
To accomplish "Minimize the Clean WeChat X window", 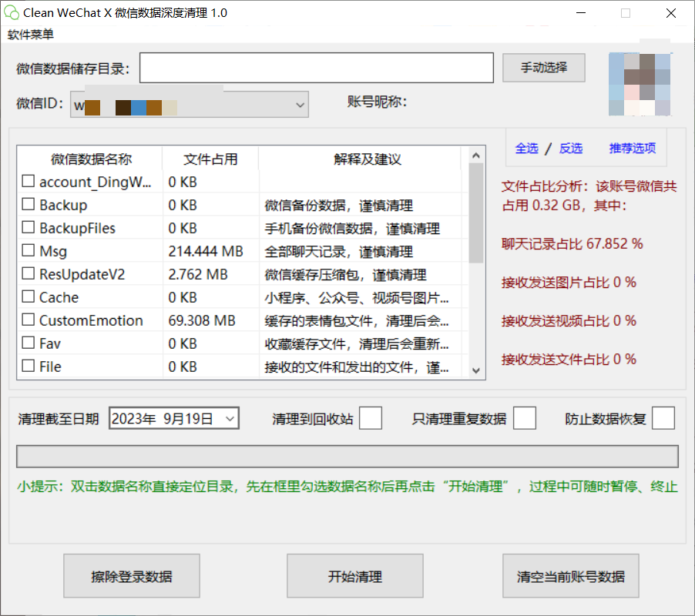I will (581, 13).
